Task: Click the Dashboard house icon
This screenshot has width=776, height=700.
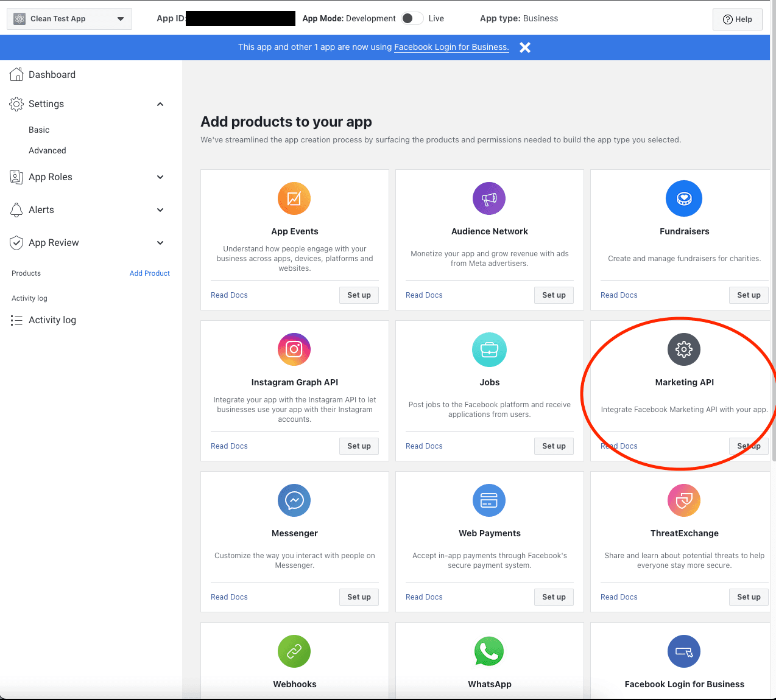Action: click(16, 74)
